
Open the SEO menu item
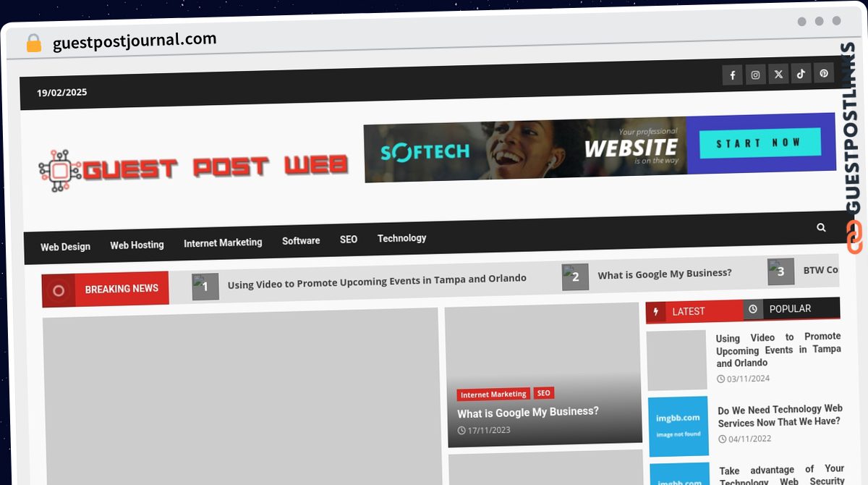click(349, 239)
